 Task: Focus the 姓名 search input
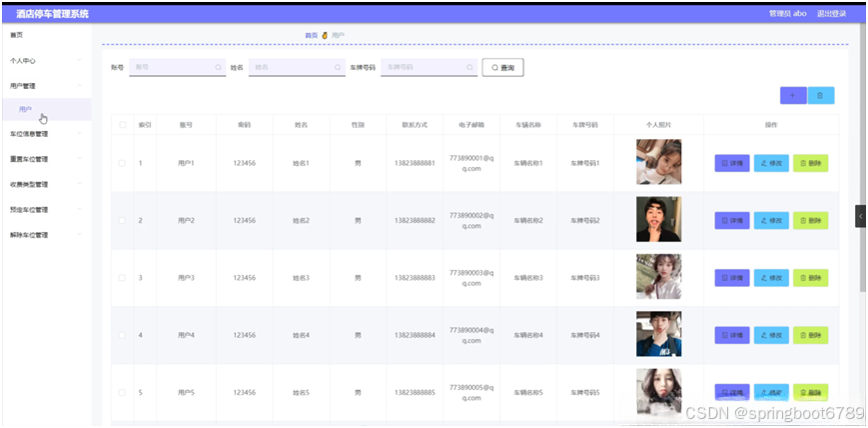pos(297,67)
